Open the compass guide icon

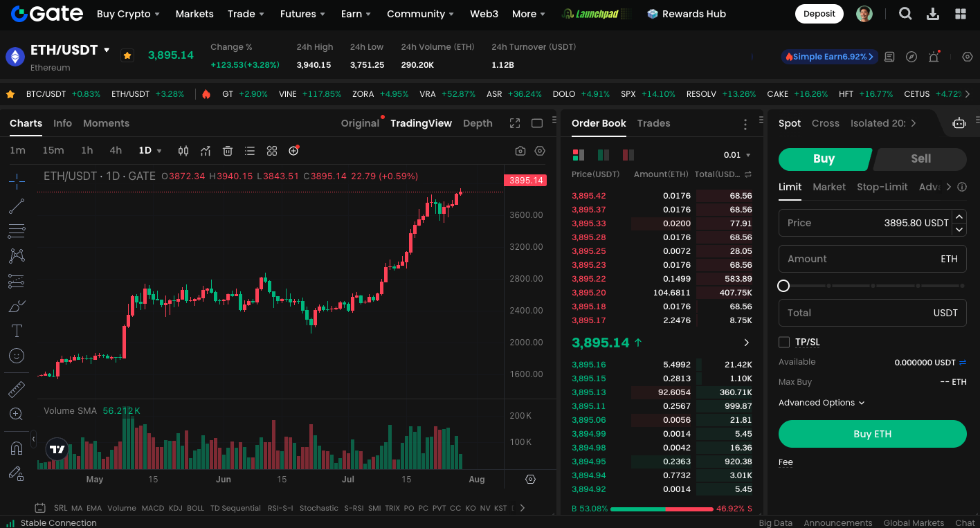[x=911, y=57]
